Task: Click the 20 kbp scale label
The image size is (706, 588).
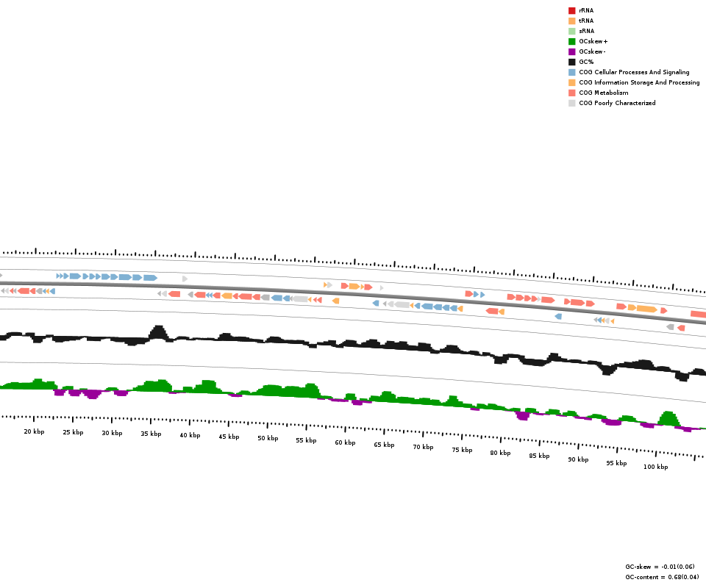Action: point(34,431)
